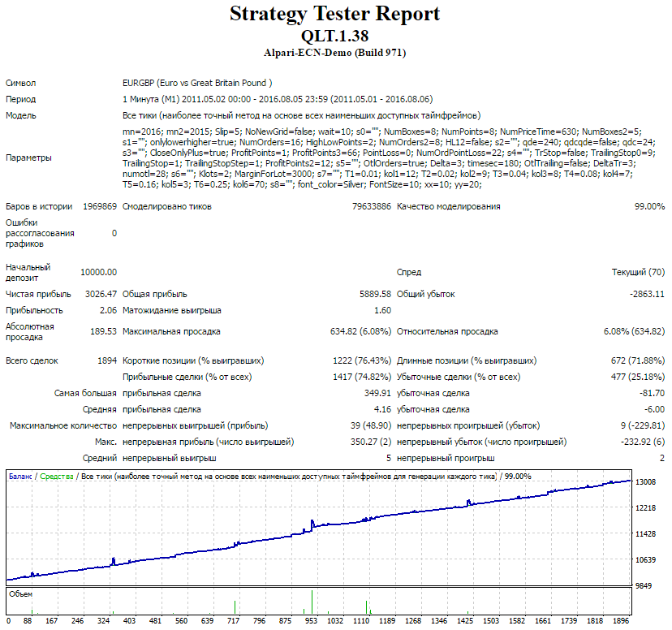The height and width of the screenshot is (630, 672).
Task: Click 'Матожидание выигрыша' label
Action: point(172,311)
